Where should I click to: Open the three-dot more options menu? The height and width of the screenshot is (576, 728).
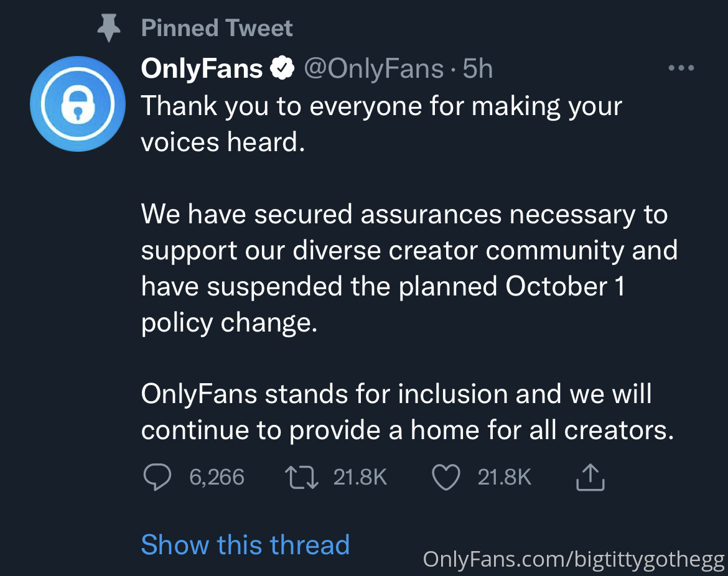tap(681, 68)
